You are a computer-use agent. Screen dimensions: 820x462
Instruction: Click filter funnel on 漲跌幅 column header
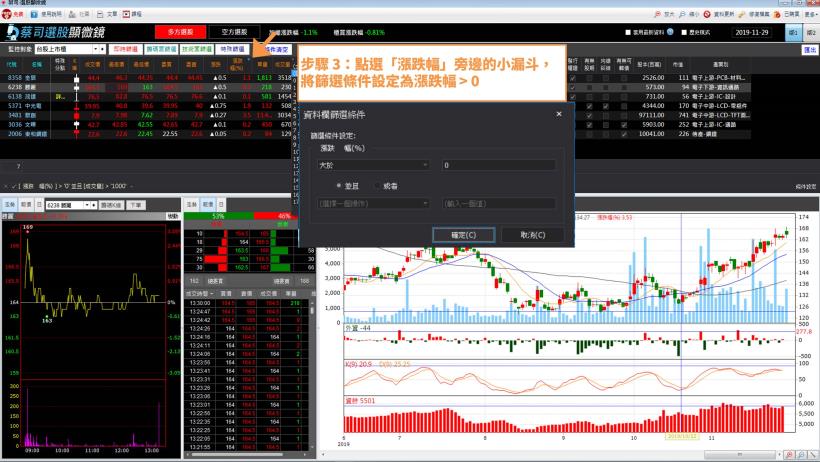[248, 59]
